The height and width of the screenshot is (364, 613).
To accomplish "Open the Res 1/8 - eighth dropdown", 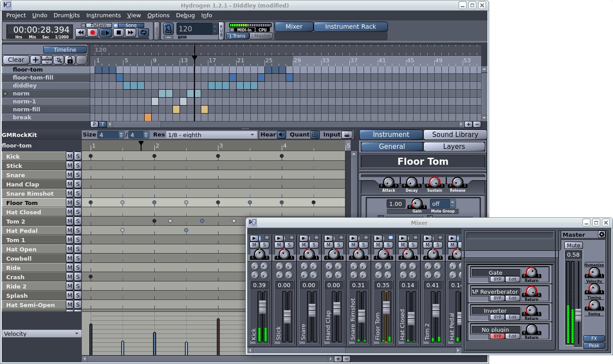I will point(211,135).
